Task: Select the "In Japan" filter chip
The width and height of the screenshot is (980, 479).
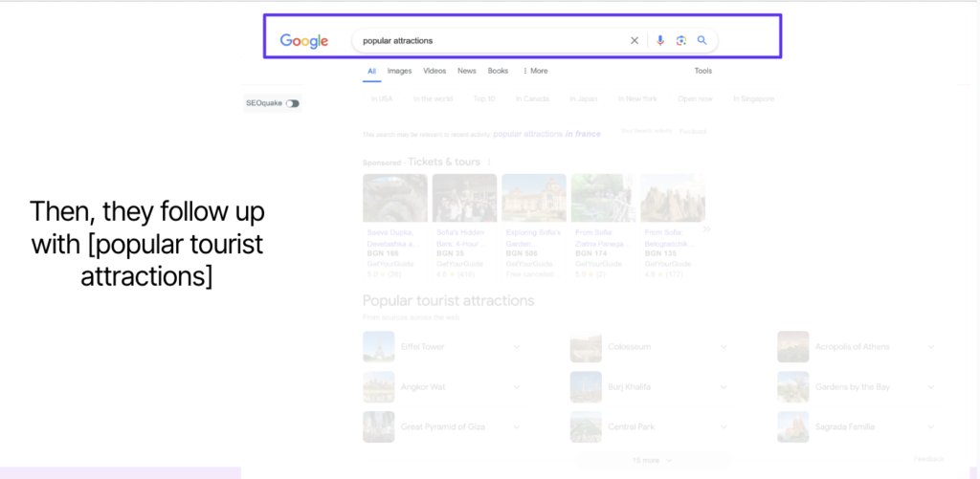Action: click(585, 98)
